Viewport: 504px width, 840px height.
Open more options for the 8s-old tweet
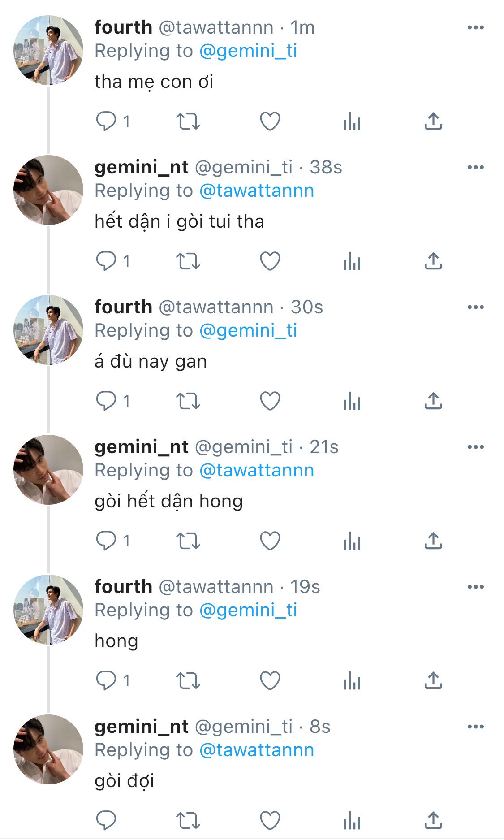click(475, 727)
